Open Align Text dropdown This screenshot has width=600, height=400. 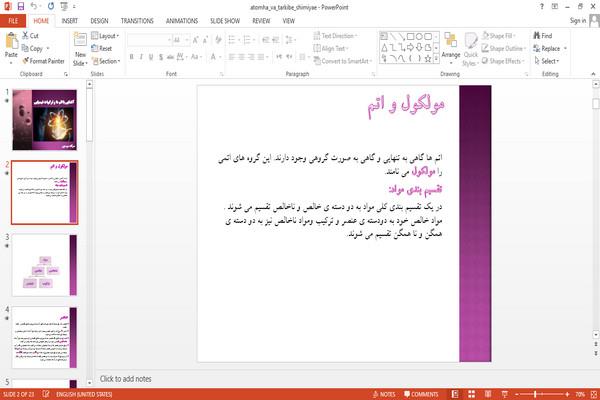[331, 48]
